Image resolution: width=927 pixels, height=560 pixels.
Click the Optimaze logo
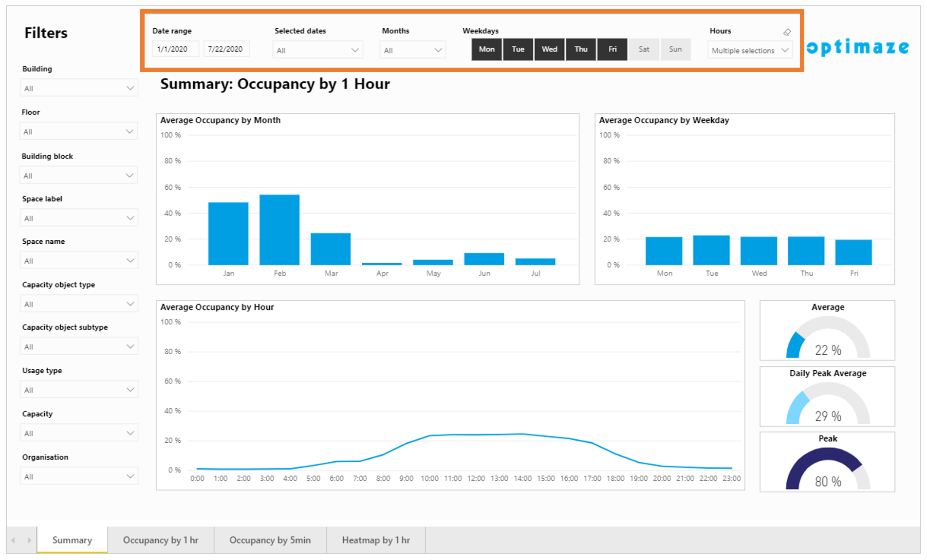pyautogui.click(x=857, y=47)
